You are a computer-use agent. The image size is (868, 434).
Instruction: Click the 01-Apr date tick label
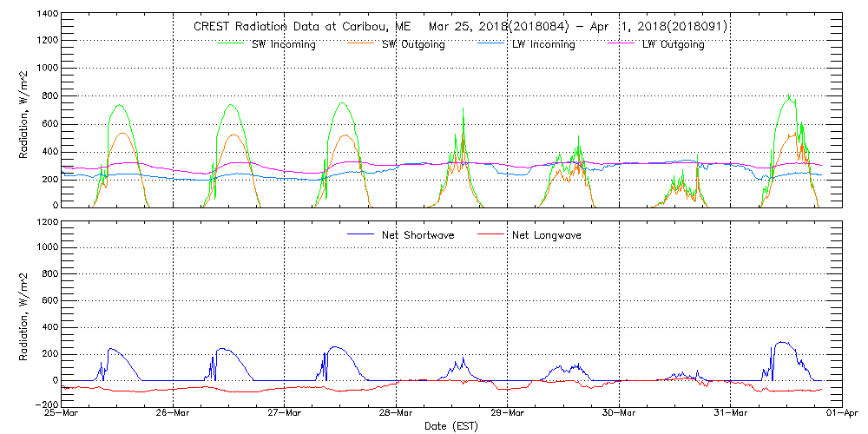(840, 414)
